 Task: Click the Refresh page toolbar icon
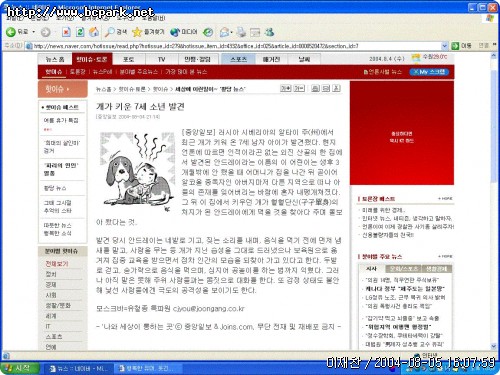click(80, 32)
